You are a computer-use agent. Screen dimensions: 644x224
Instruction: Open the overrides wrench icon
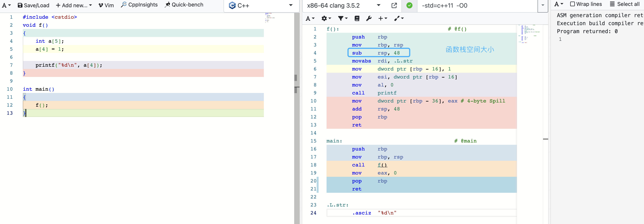pos(369,18)
